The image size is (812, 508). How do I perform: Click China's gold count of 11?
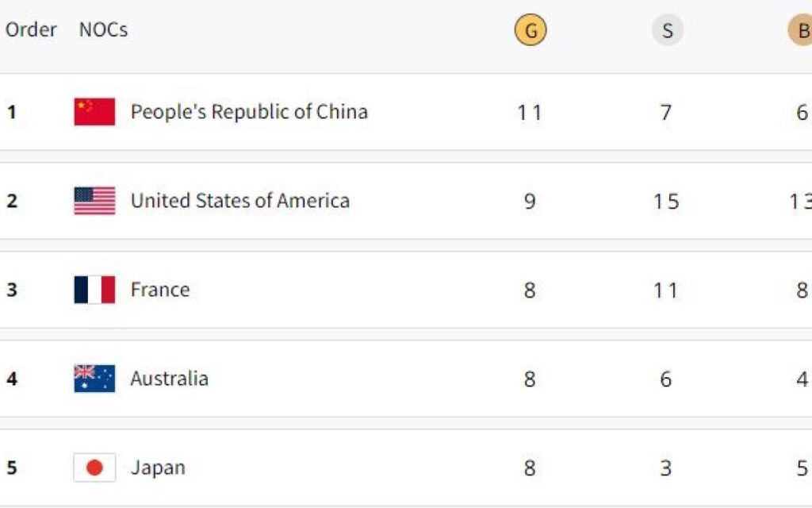pos(530,113)
